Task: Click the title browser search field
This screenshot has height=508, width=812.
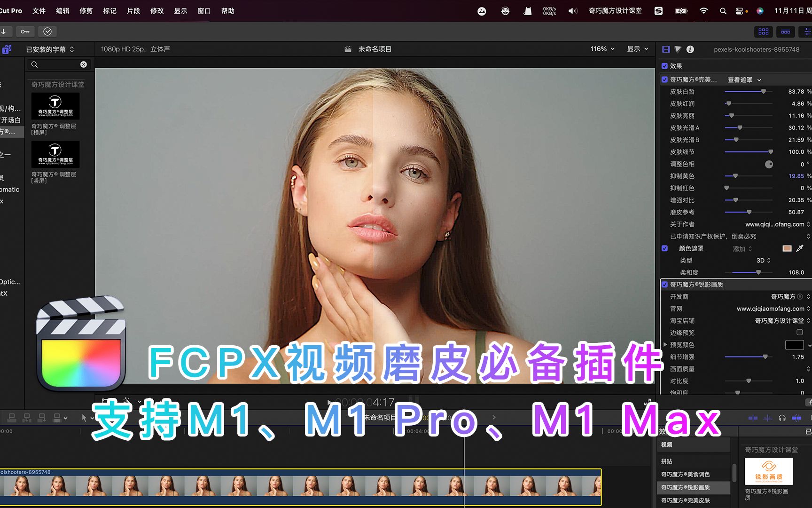Action: pos(59,64)
